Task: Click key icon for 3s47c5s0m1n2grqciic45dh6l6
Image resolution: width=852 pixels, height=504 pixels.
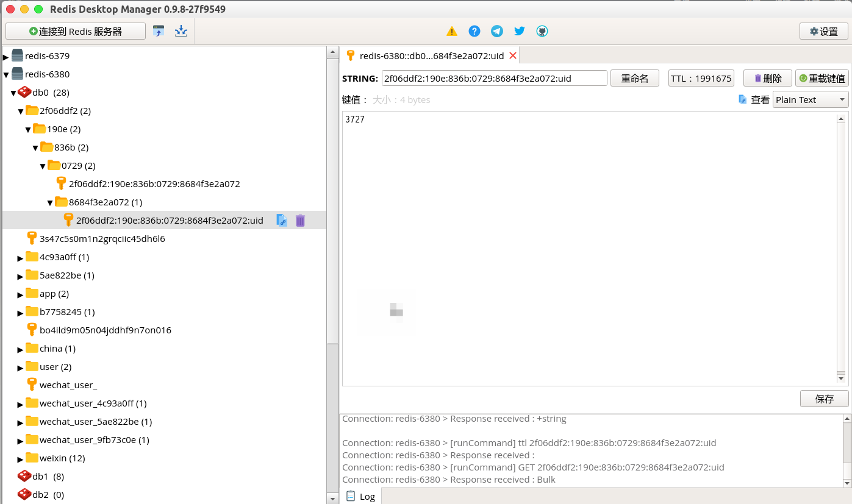Action: [x=32, y=238]
